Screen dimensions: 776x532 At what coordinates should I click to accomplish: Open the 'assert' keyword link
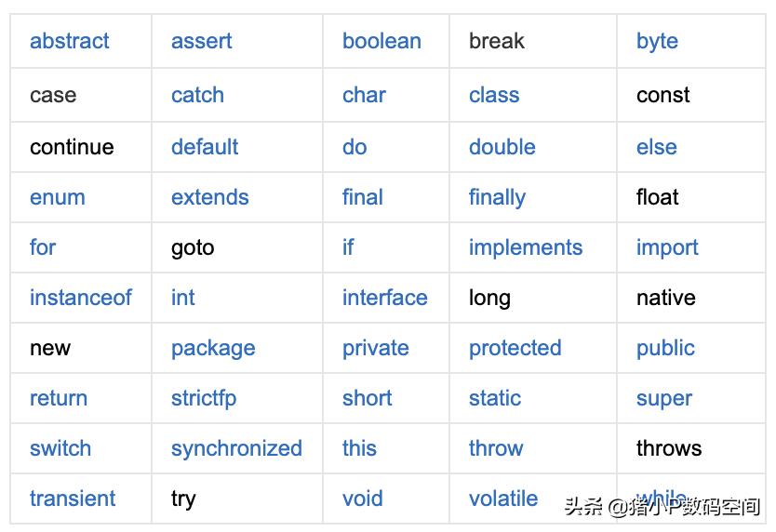[x=201, y=41]
